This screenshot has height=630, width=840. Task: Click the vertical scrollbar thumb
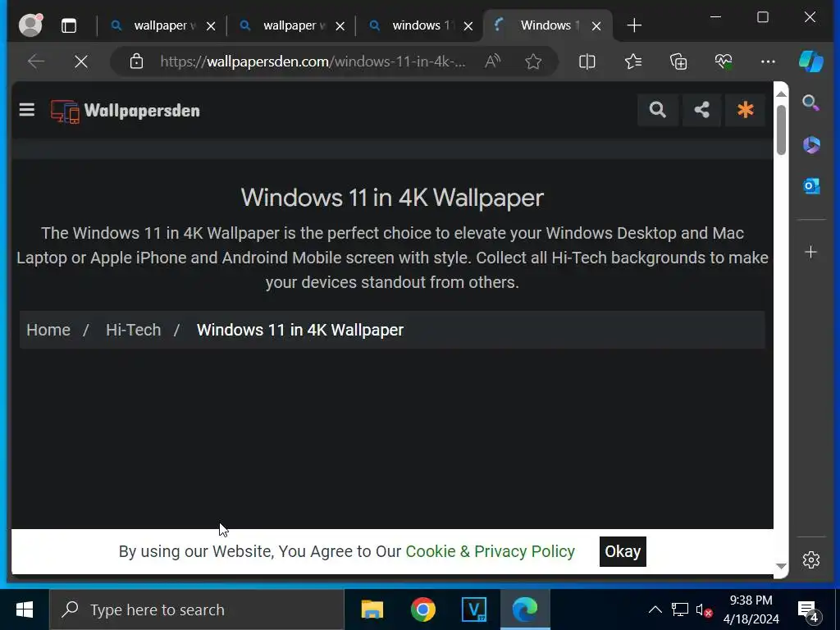point(781,130)
